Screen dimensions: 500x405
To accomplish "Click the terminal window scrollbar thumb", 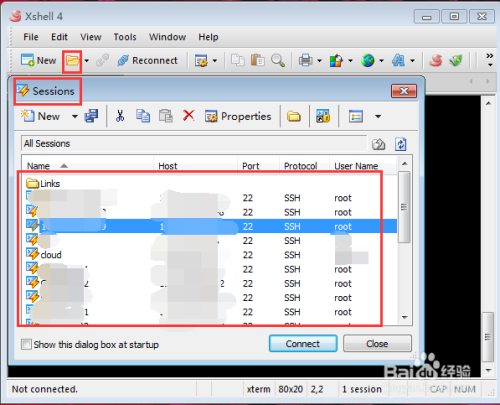I will coord(488,337).
